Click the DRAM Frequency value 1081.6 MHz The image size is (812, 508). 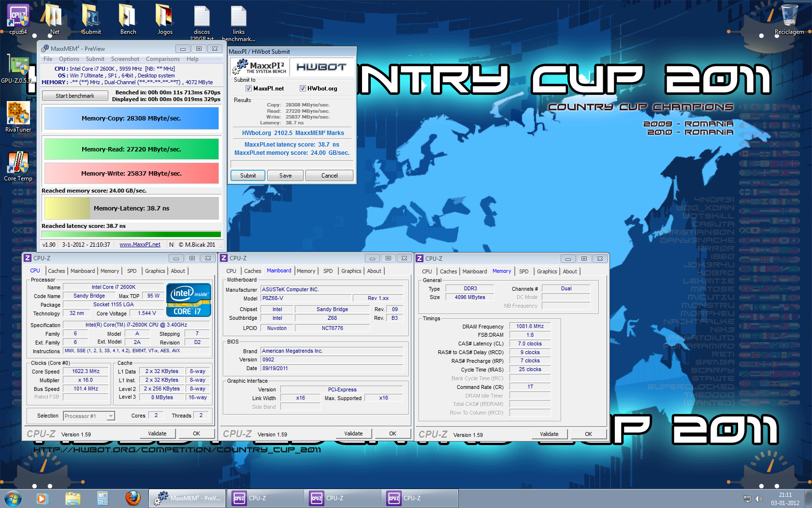pos(530,327)
